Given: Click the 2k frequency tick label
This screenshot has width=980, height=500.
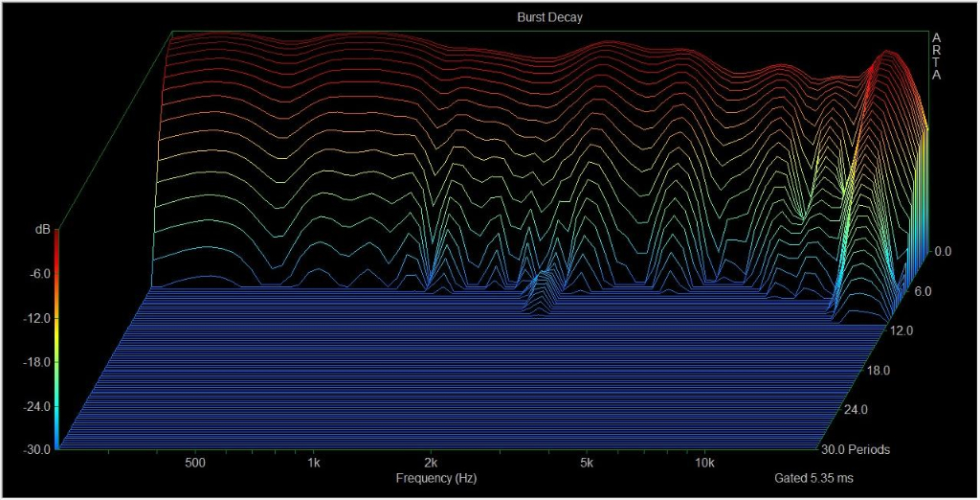Looking at the screenshot, I should pos(430,464).
